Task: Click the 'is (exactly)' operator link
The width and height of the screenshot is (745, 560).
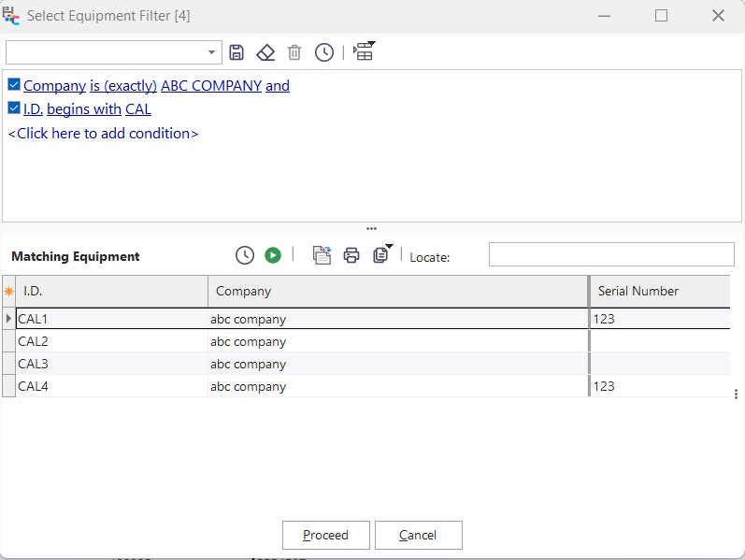Action: coord(123,86)
